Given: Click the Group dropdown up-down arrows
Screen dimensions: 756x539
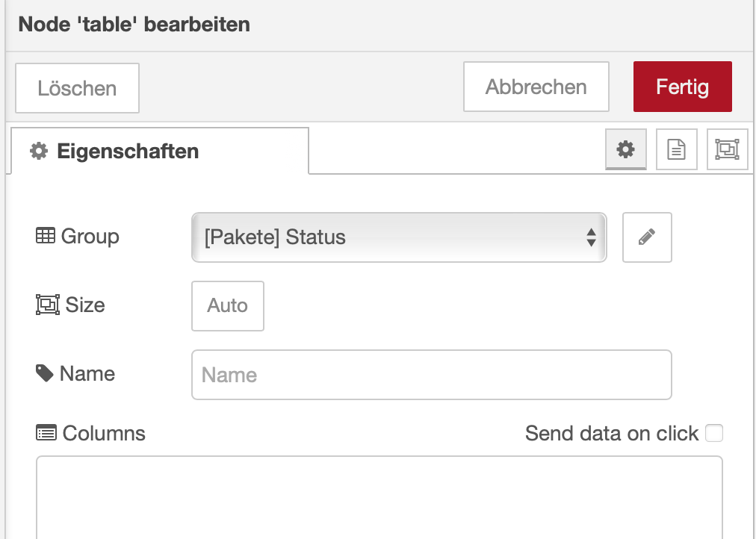Looking at the screenshot, I should pyautogui.click(x=591, y=237).
